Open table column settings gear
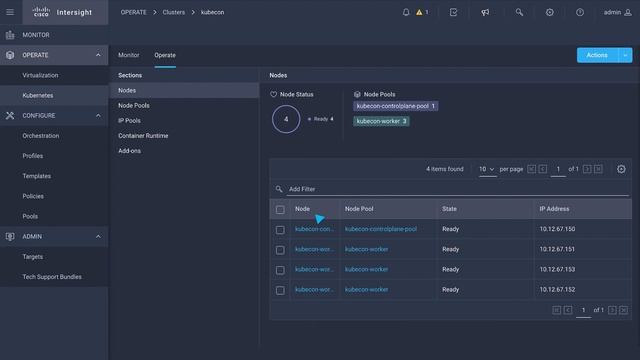This screenshot has height=360, width=640. [621, 169]
